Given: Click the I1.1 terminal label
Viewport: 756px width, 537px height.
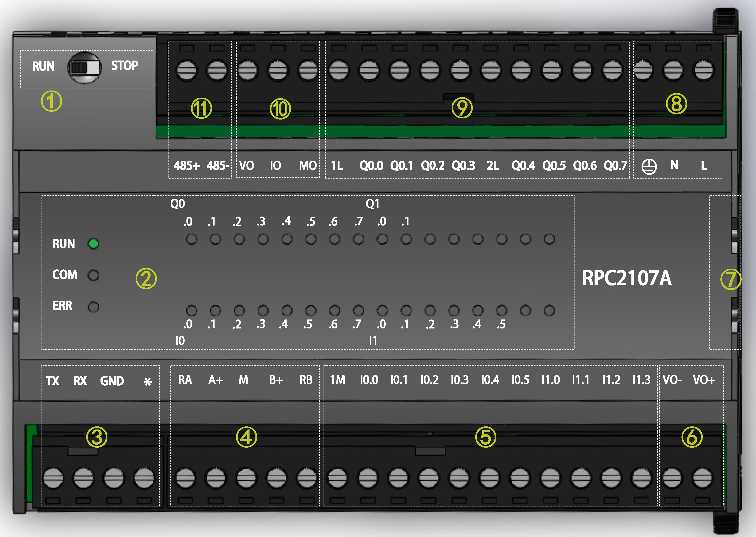Looking at the screenshot, I should 581,380.
